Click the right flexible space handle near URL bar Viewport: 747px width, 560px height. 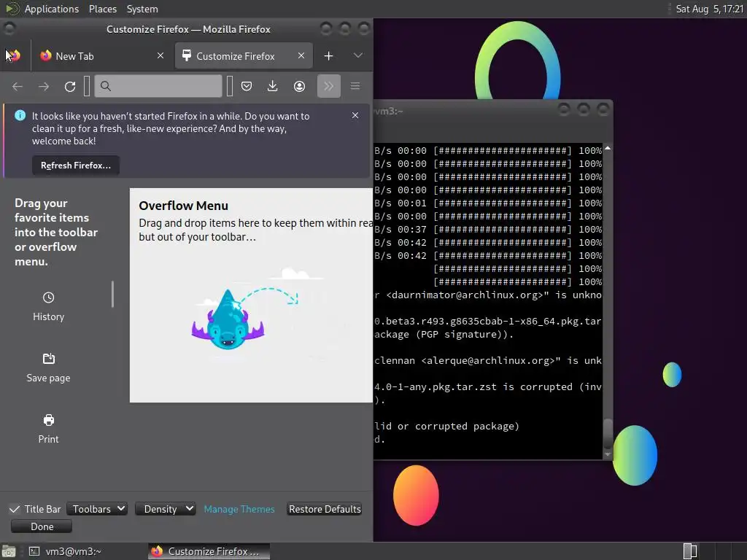tap(230, 86)
